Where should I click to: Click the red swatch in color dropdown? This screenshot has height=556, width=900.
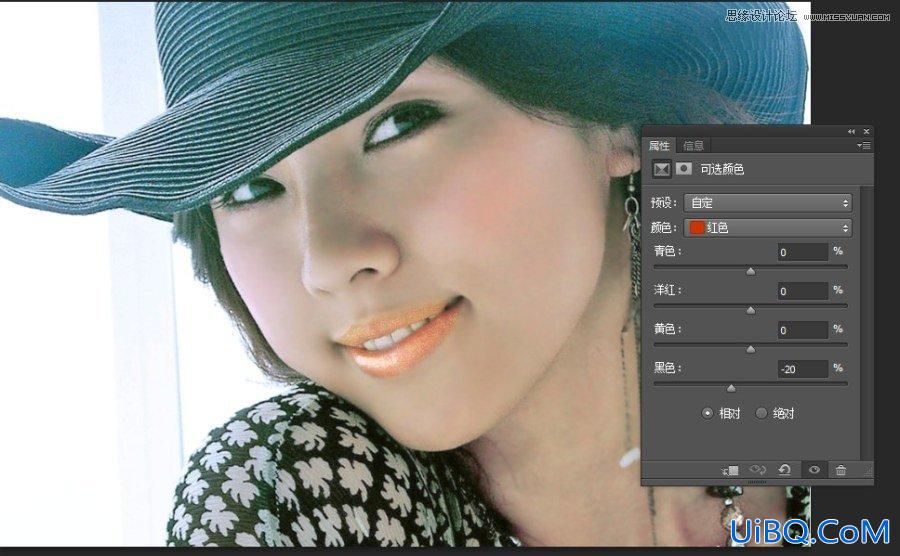pos(697,228)
